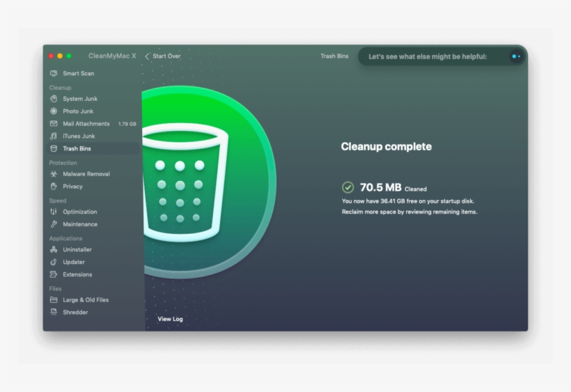Click the Large & Old Files folder icon
This screenshot has height=392, width=571.
click(54, 299)
